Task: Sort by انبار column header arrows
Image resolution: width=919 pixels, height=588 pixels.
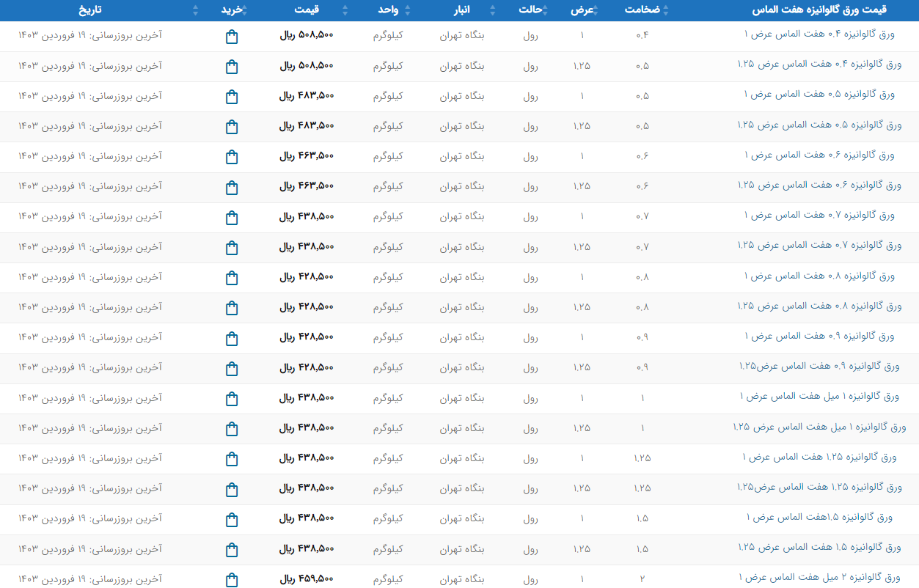Action: [492, 10]
